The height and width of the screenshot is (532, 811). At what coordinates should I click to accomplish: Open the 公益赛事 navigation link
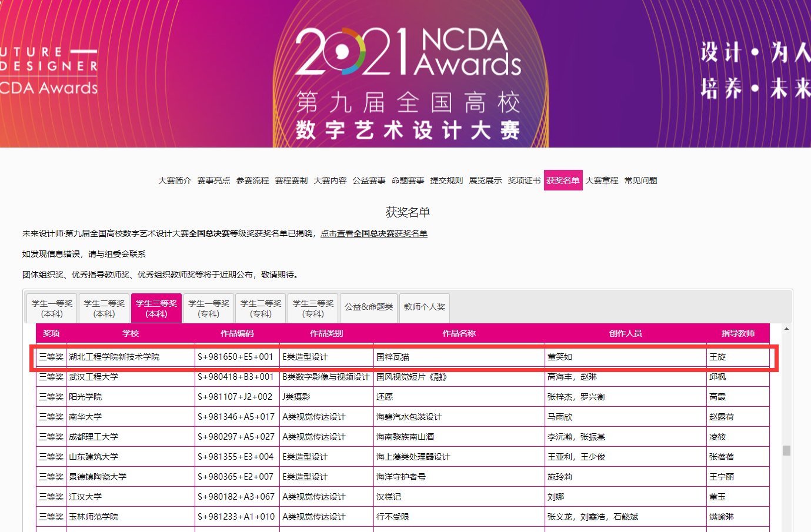click(x=369, y=180)
